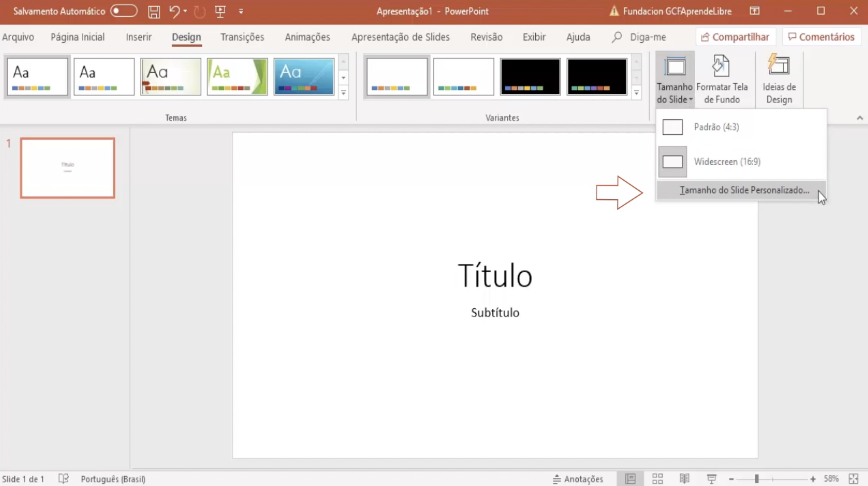Select the Widescreen (16:9) option
This screenshot has width=868, height=486.
pos(727,161)
